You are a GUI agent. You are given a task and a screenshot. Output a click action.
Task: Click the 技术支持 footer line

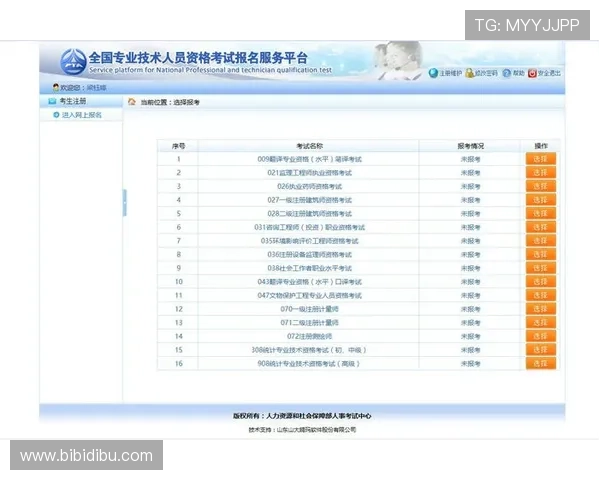(302, 430)
